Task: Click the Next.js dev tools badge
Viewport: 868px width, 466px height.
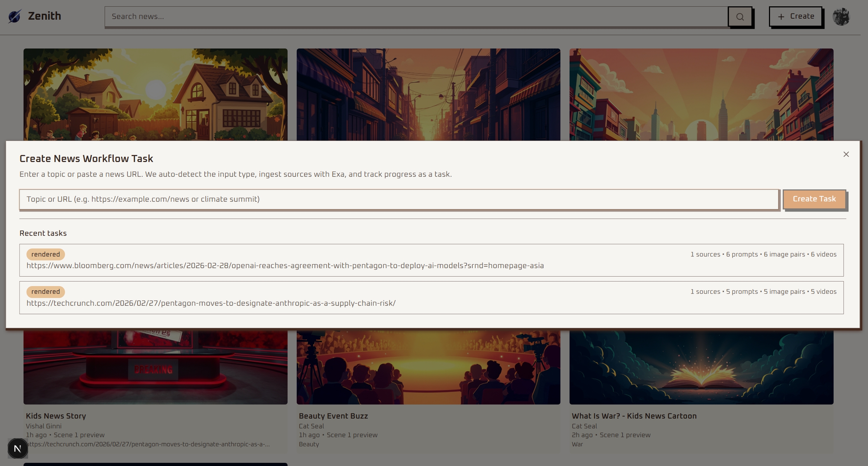Action: click(x=18, y=448)
